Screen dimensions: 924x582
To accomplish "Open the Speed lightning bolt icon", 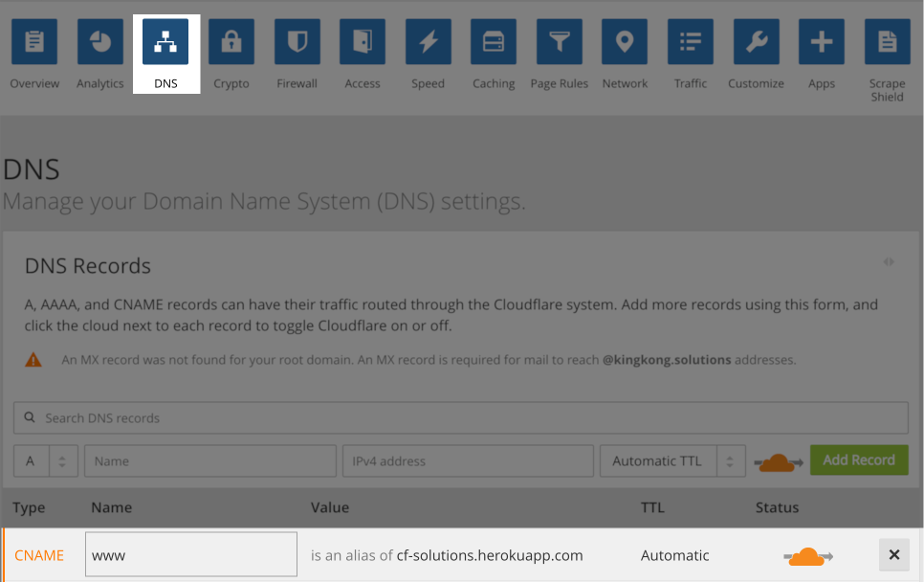I will point(428,42).
